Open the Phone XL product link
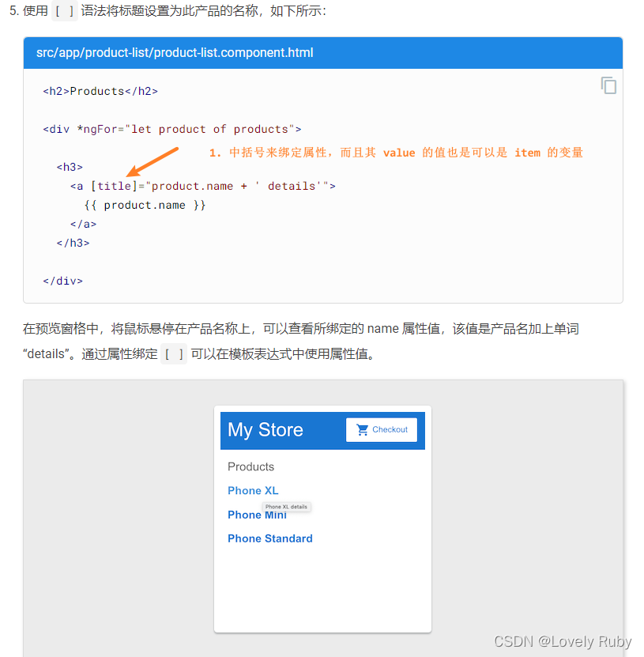 click(x=253, y=491)
